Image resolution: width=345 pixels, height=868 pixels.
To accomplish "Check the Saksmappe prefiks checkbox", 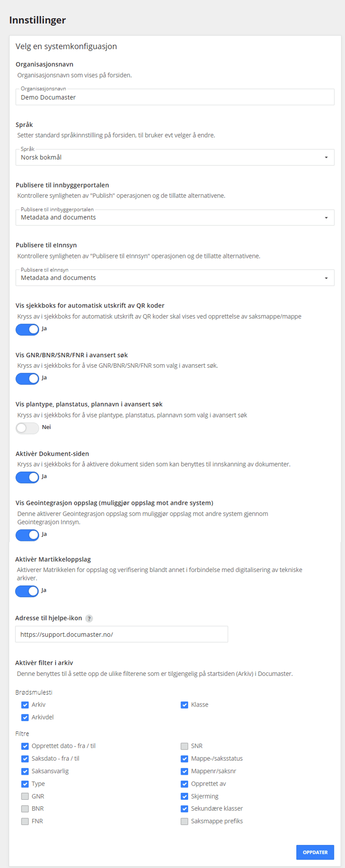I will [185, 821].
